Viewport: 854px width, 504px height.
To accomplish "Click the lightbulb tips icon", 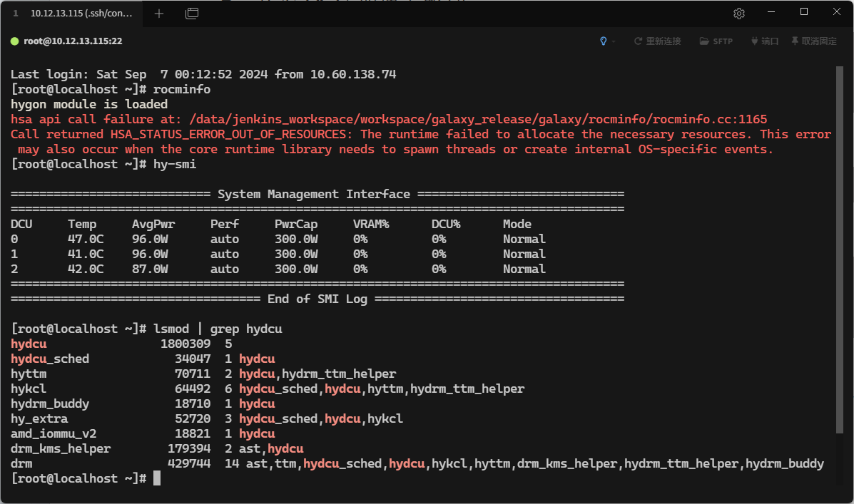I will [x=604, y=41].
